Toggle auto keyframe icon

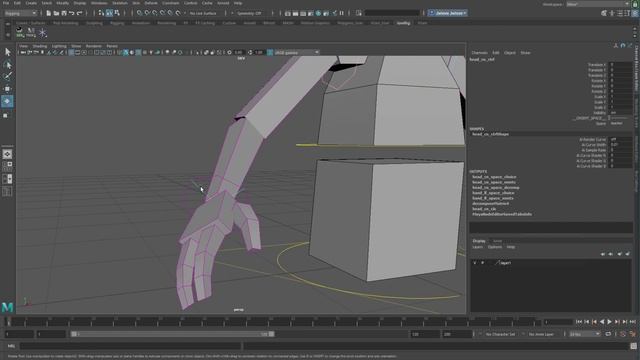click(623, 334)
